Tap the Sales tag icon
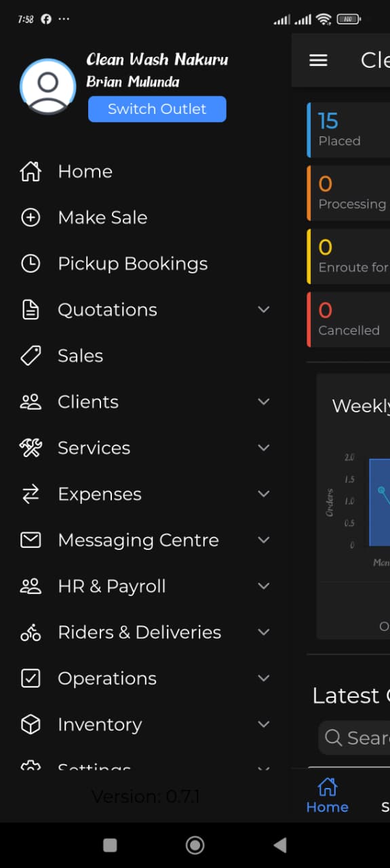The width and height of the screenshot is (390, 868). (x=31, y=356)
